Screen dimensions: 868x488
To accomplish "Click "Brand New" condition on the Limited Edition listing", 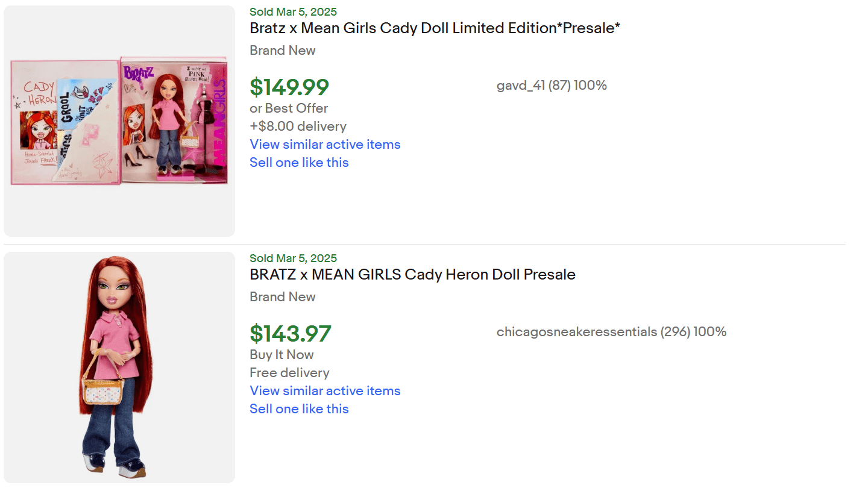I will [282, 51].
